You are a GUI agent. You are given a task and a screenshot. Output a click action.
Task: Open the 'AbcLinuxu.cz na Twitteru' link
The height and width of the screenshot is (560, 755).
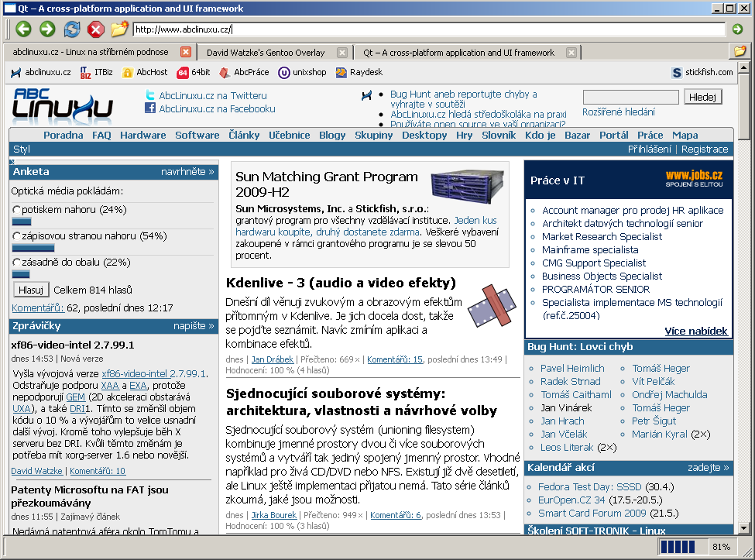tap(213, 95)
